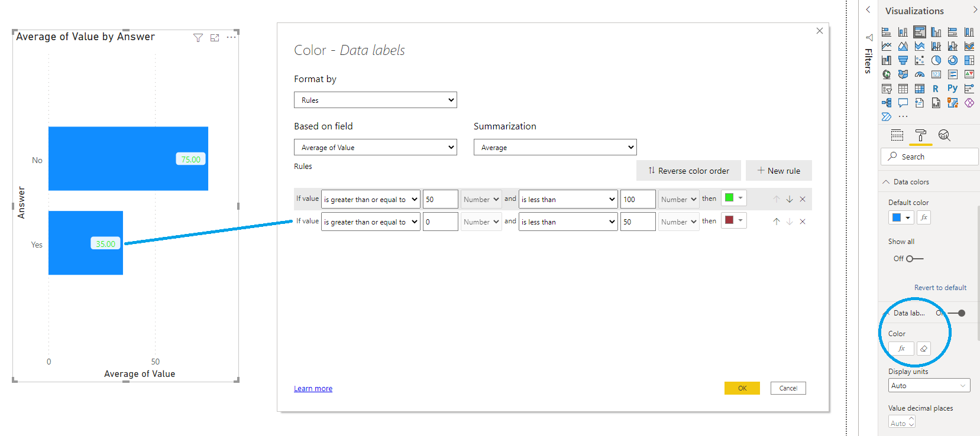Image resolution: width=980 pixels, height=436 pixels.
Task: Choose the 100% stacked bar chart icon
Action: coord(953,32)
